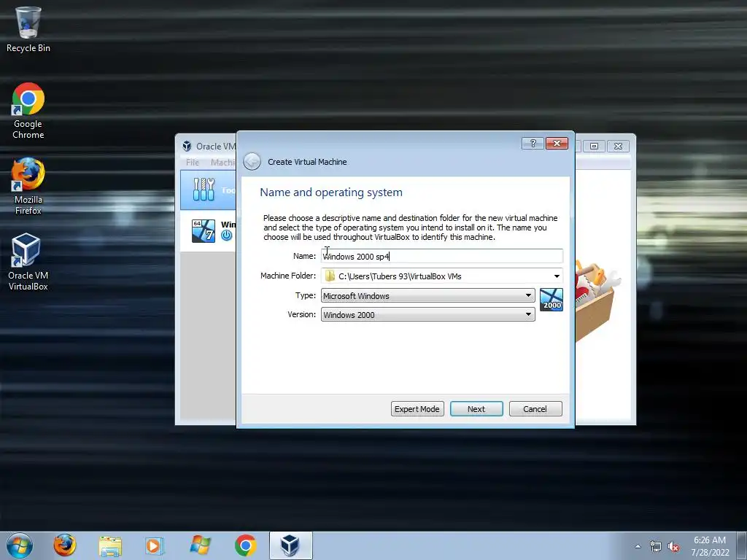Viewport: 747px width, 560px height.
Task: Open Google Chrome desktop shortcut
Action: coord(28,111)
